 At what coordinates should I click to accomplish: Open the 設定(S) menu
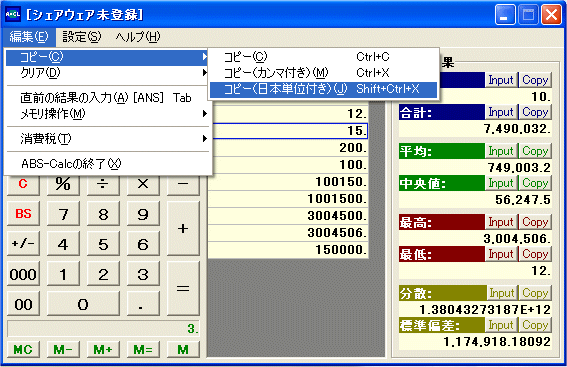point(81,37)
